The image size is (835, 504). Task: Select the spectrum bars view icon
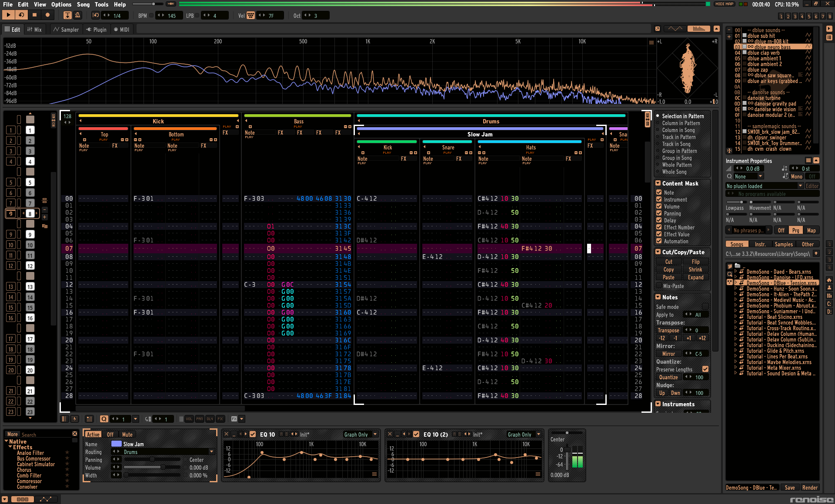coord(698,29)
